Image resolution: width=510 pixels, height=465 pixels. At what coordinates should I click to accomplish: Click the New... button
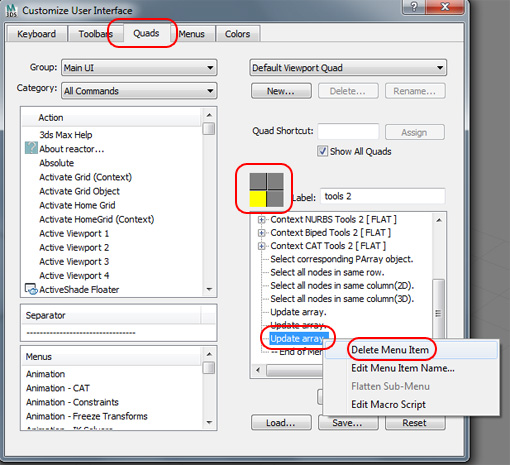coord(281,91)
